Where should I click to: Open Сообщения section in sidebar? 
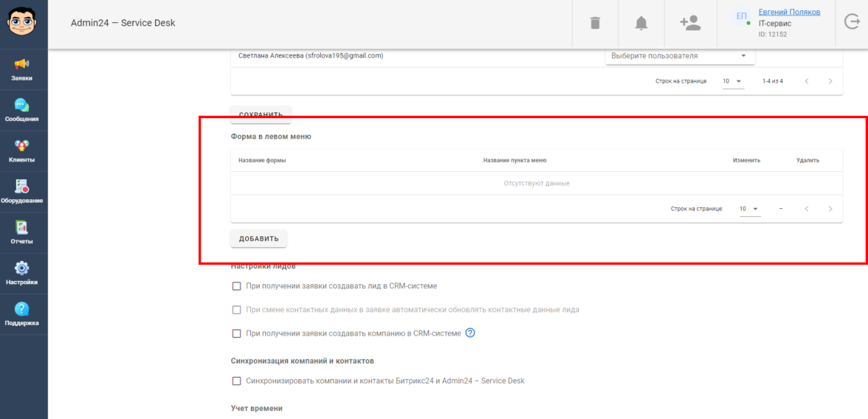point(22,111)
